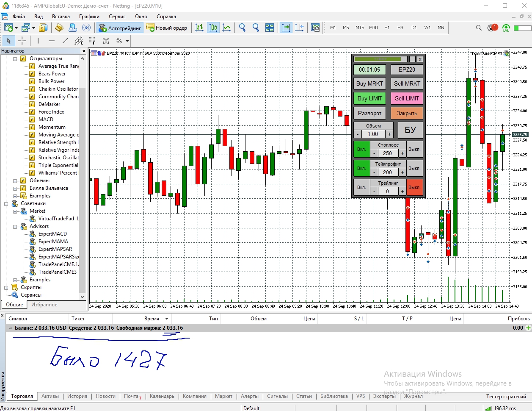
Task: Open account notifications icon with badge
Action: [492, 28]
